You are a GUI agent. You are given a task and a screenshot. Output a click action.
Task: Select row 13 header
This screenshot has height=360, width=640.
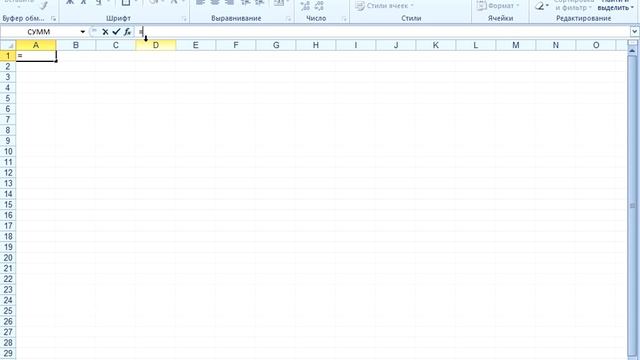(x=8, y=183)
